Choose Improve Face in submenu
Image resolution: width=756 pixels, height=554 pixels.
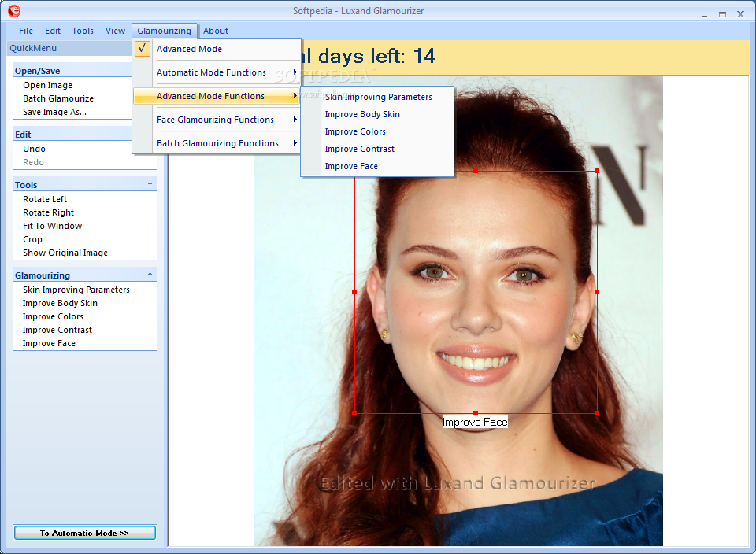coord(351,166)
